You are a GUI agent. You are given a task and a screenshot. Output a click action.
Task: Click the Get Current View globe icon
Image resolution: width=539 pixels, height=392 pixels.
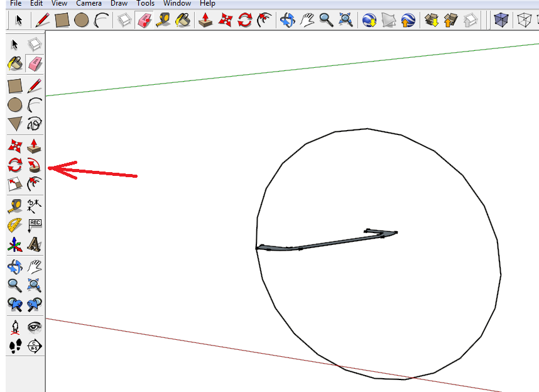click(369, 20)
